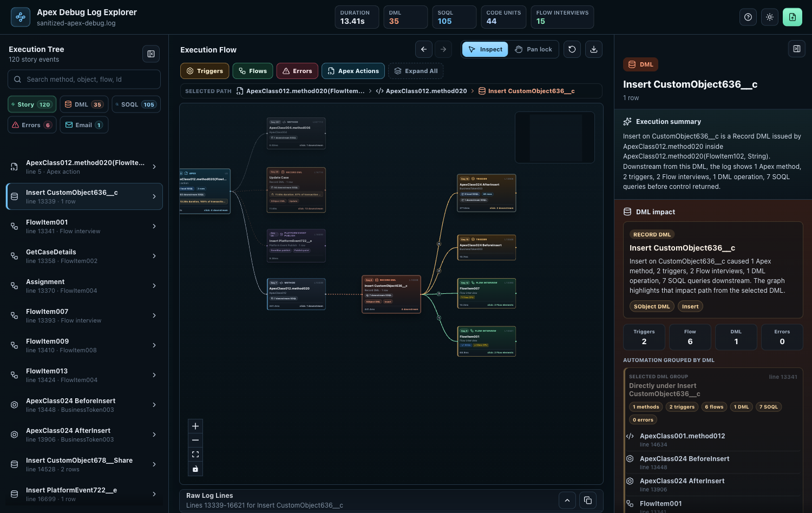
Task: Select the FlowItem007 graph node
Action: pos(487,293)
